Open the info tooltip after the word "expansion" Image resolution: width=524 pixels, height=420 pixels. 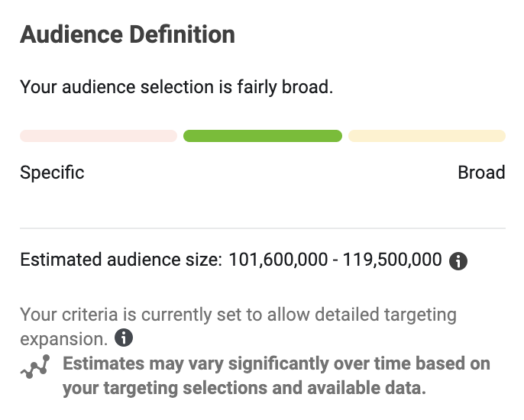(124, 338)
